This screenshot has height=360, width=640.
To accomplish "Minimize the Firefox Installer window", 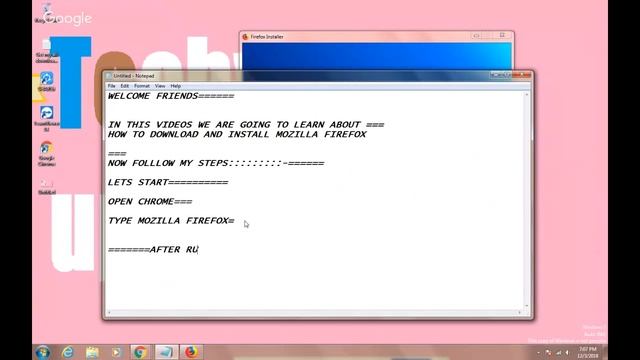I will (476, 36).
